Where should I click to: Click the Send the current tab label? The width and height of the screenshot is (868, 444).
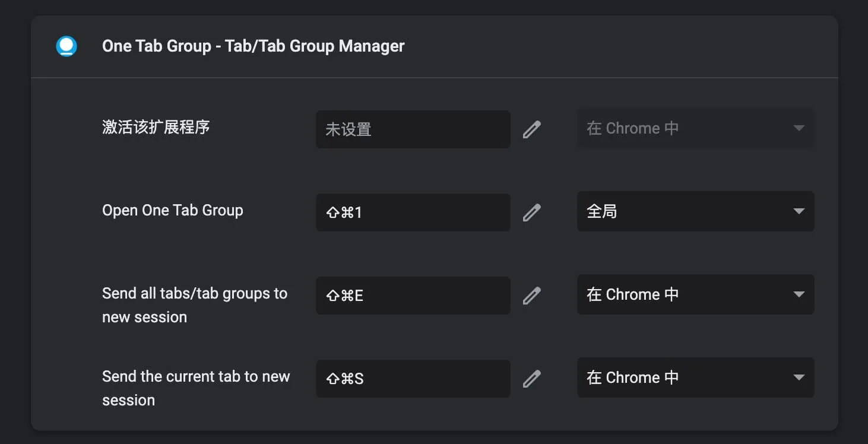pyautogui.click(x=196, y=388)
